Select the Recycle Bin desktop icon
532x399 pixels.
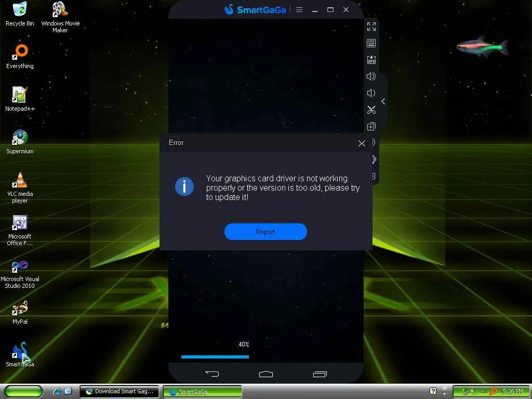pyautogui.click(x=20, y=14)
